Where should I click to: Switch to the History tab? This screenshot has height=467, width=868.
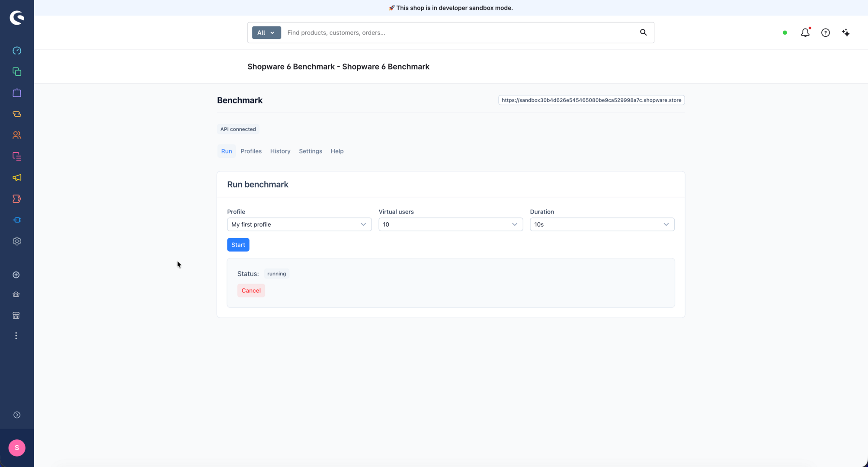tap(280, 151)
